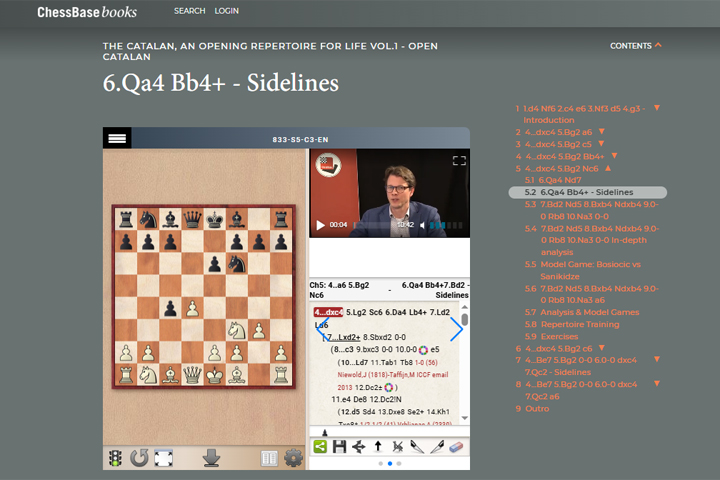Click the highlighted 4...dxc4 move in notation
The image size is (720, 480).
pyautogui.click(x=328, y=312)
